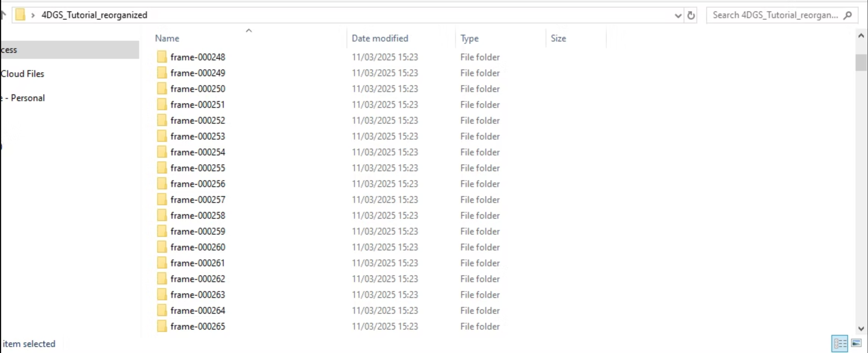Viewport: 868px width, 353px height.
Task: Click the up directory arrow
Action: tap(3, 15)
